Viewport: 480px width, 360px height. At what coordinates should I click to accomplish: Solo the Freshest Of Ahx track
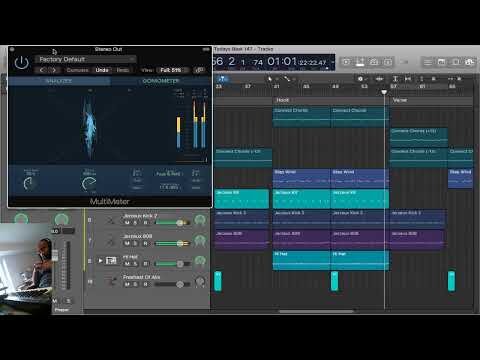click(x=136, y=284)
